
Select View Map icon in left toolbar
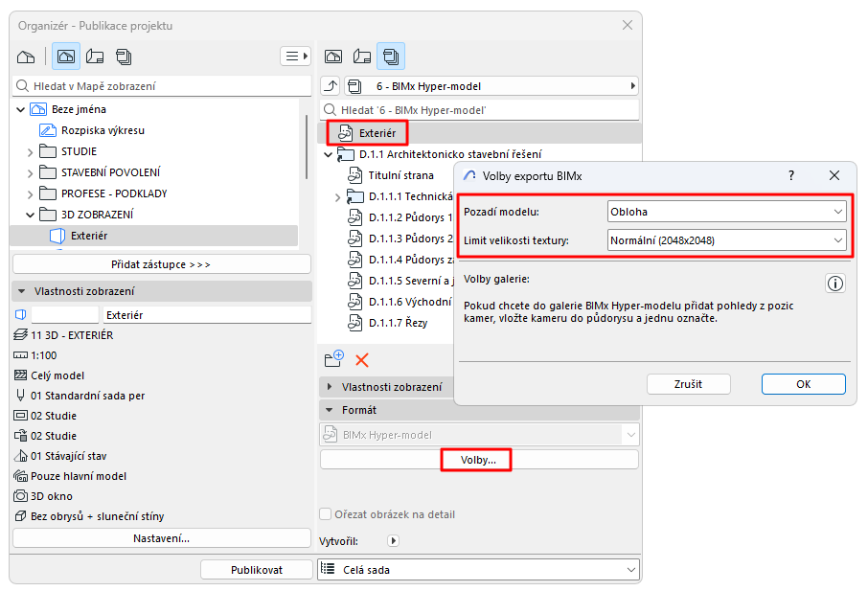tap(66, 57)
